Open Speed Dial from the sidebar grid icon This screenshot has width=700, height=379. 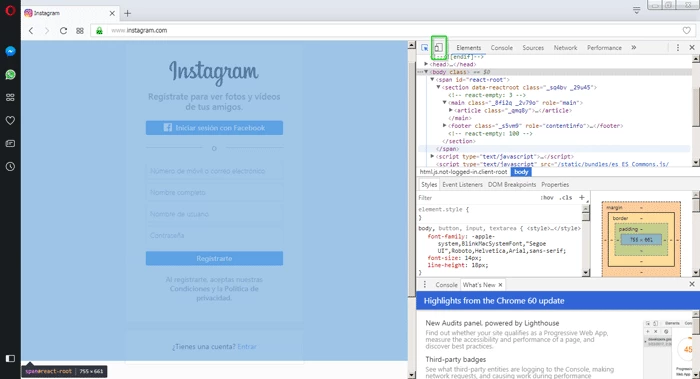click(x=10, y=97)
